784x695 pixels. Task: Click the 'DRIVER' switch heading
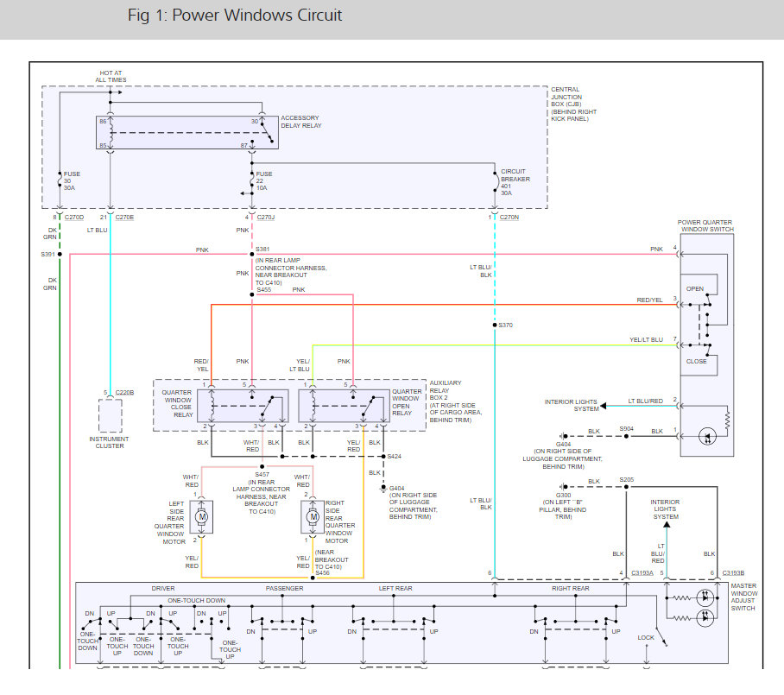(163, 589)
